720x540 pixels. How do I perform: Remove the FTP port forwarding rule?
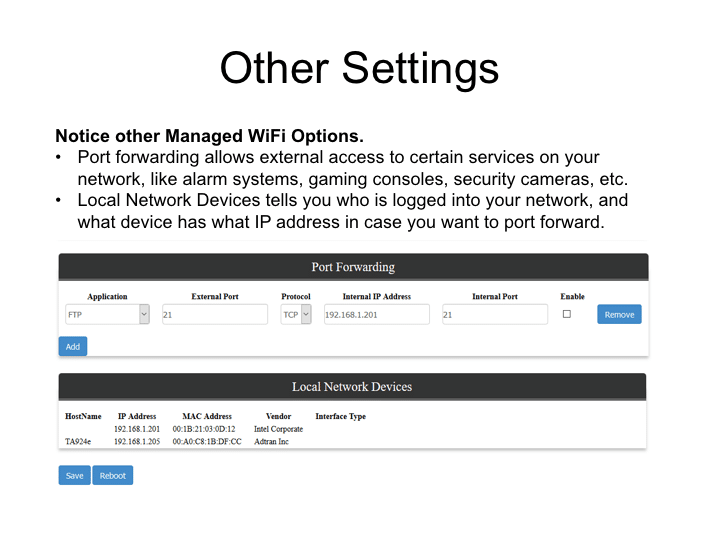pyautogui.click(x=619, y=315)
